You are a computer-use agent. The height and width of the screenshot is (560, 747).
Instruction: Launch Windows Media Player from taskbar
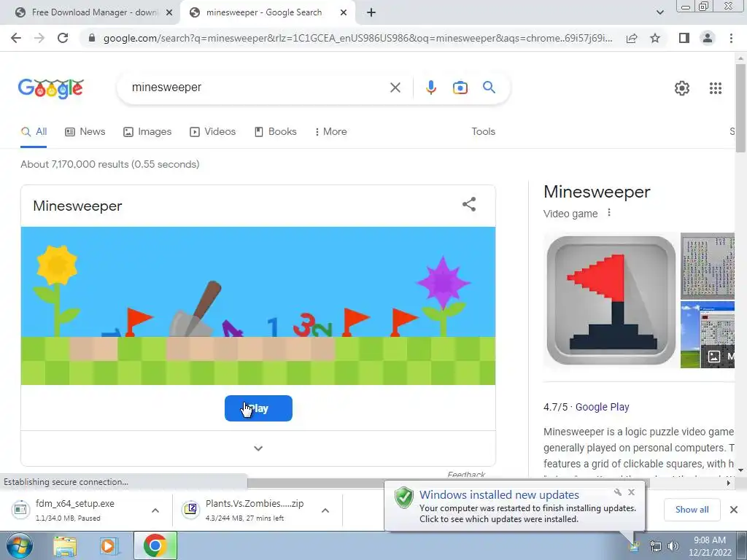(x=109, y=545)
